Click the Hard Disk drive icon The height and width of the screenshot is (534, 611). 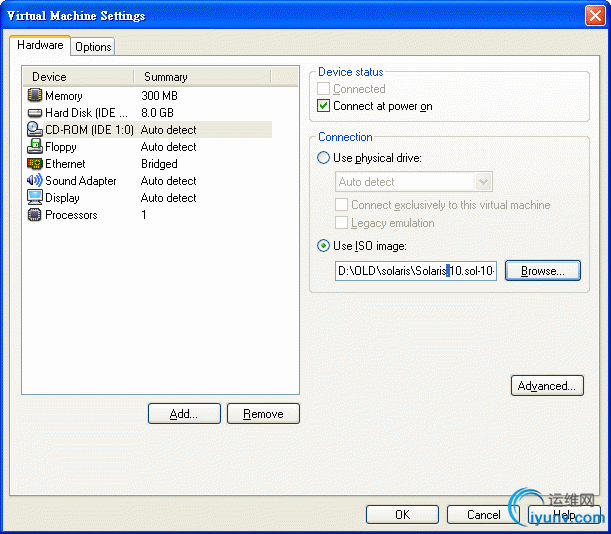pos(35,113)
